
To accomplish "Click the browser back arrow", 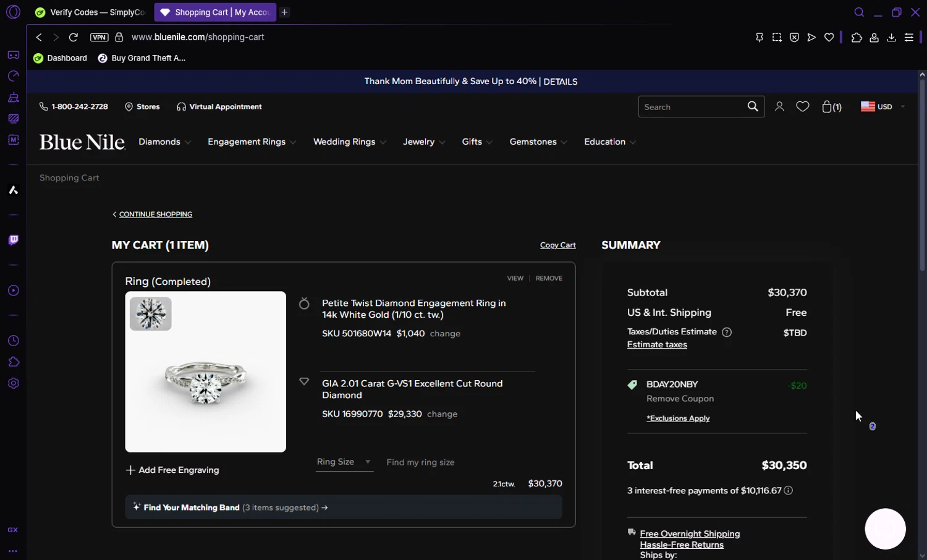I will pos(39,37).
